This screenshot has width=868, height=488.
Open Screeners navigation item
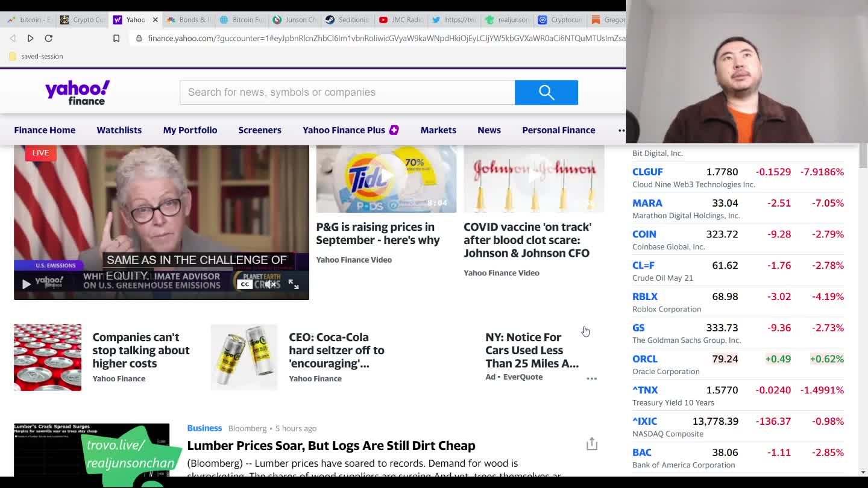click(260, 130)
